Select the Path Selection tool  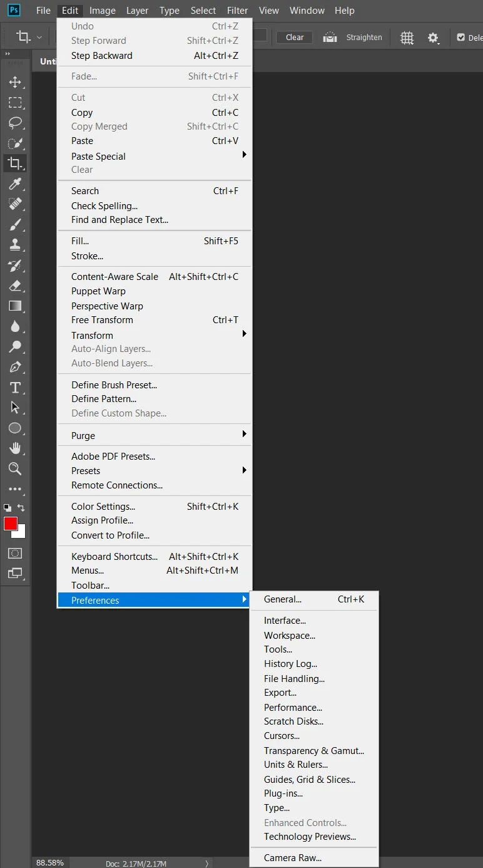pos(15,408)
